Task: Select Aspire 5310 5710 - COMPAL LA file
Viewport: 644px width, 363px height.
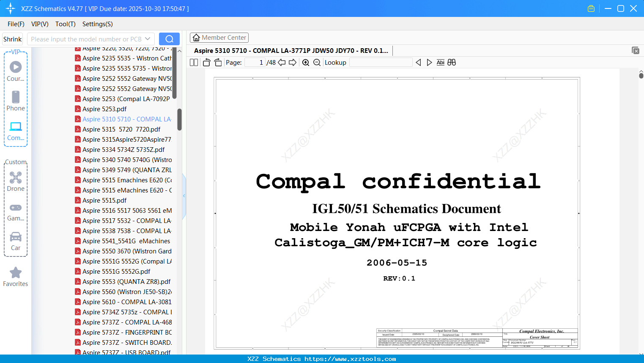Action: tap(123, 119)
